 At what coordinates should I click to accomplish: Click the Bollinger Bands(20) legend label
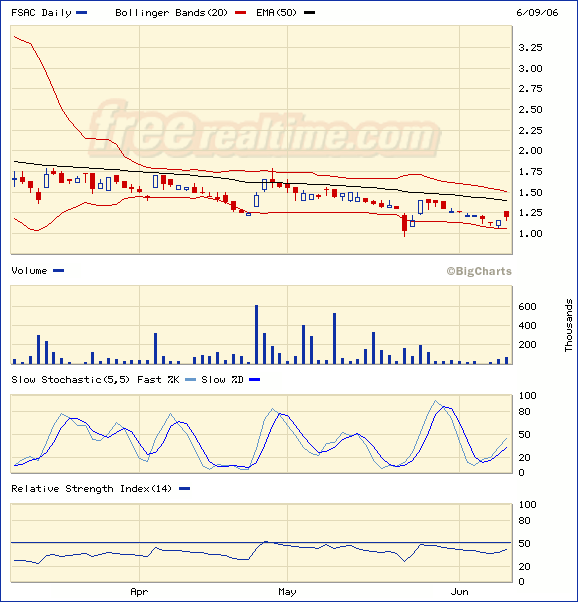(x=171, y=13)
